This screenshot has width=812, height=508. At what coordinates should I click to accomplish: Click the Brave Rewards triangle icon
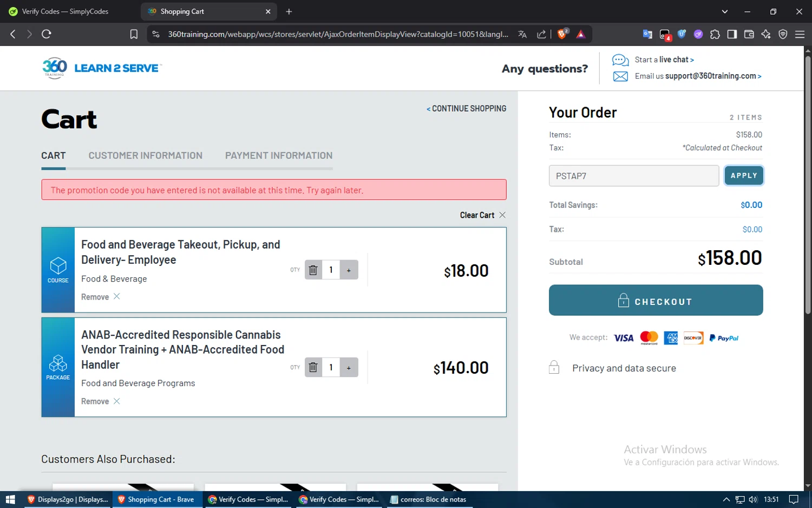pyautogui.click(x=581, y=34)
